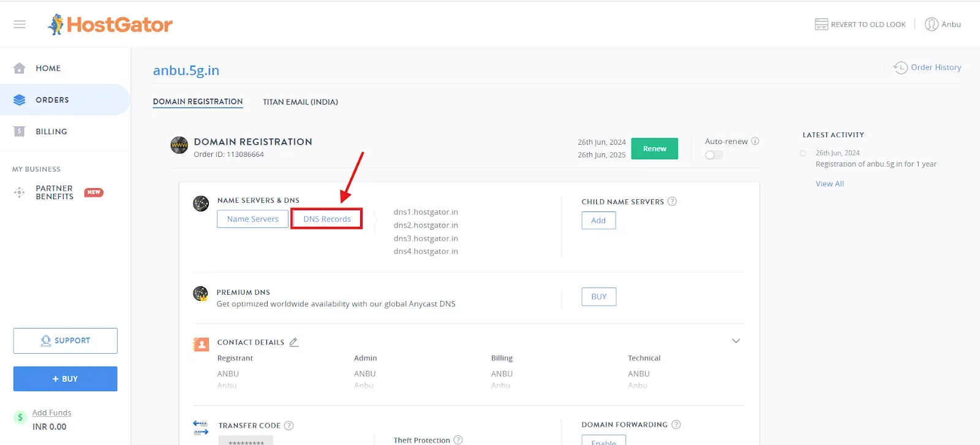This screenshot has height=445, width=980.
Task: Click the Premium DNS Buy button
Action: point(599,297)
